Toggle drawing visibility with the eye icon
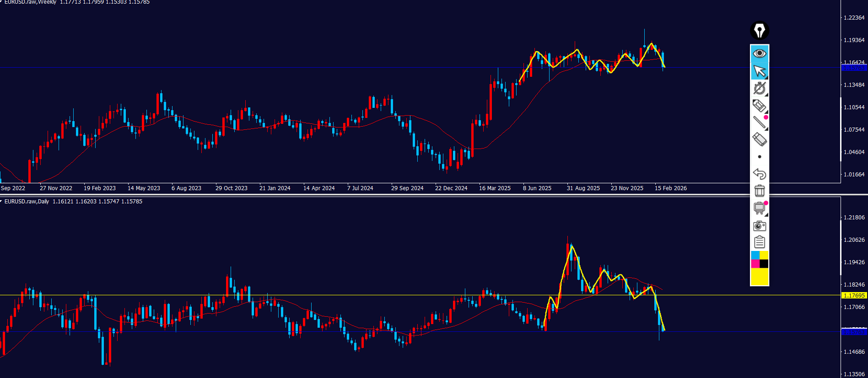868x378 pixels. pos(759,53)
